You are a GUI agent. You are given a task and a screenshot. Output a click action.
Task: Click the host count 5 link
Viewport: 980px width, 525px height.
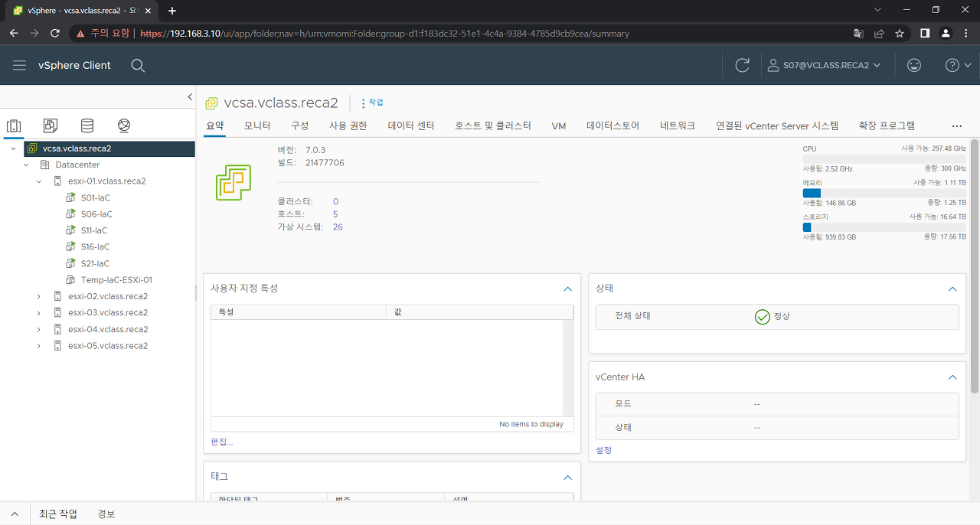(335, 214)
